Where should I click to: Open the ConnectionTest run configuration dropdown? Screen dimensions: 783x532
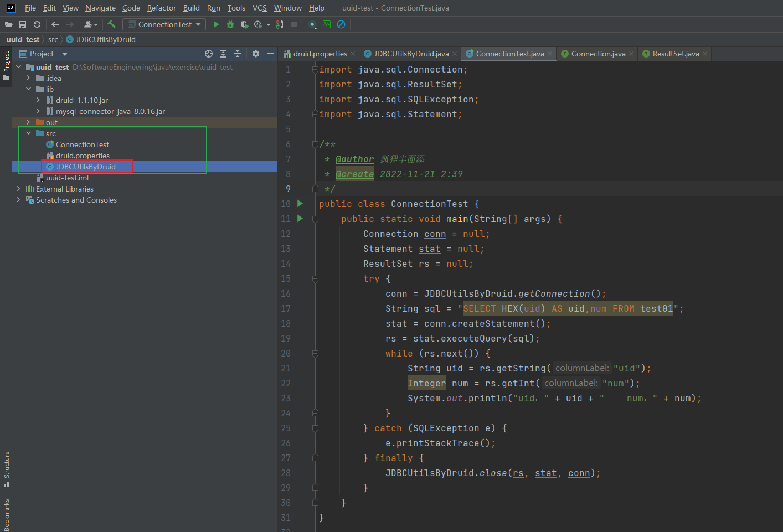(x=164, y=24)
